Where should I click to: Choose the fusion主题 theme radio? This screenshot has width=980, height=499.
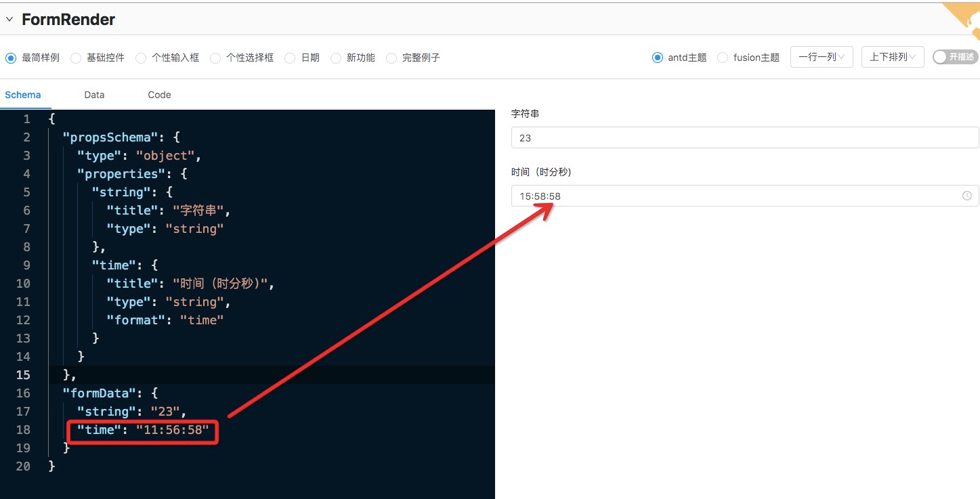point(723,58)
